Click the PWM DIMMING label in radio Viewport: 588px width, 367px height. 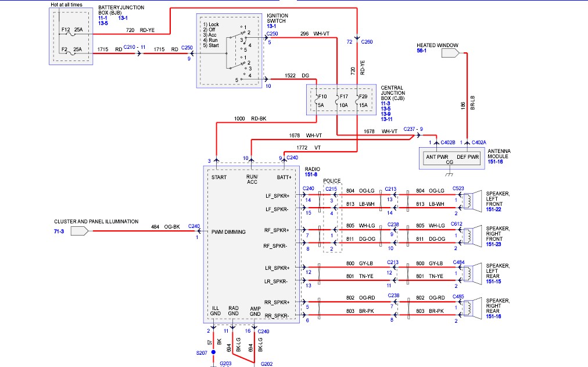[228, 232]
